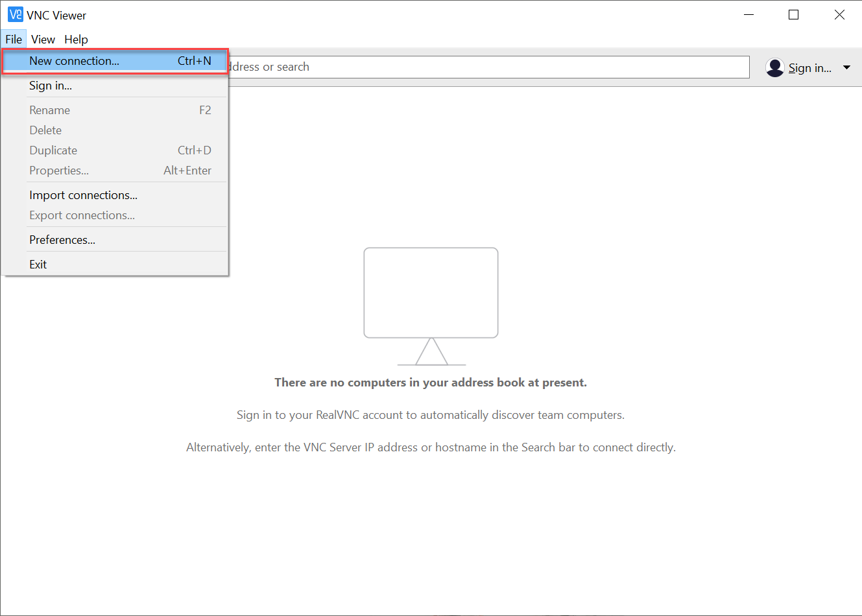Click the address or search bar
The image size is (862, 616).
pyautogui.click(x=489, y=67)
